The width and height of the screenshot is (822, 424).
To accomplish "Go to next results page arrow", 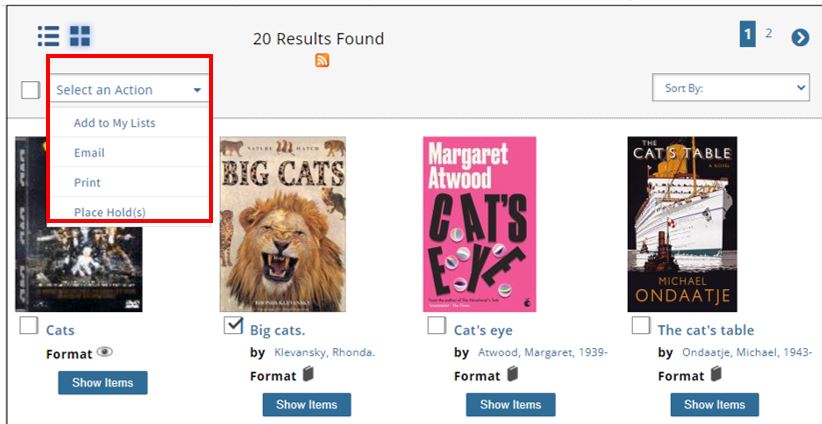I will click(x=800, y=37).
